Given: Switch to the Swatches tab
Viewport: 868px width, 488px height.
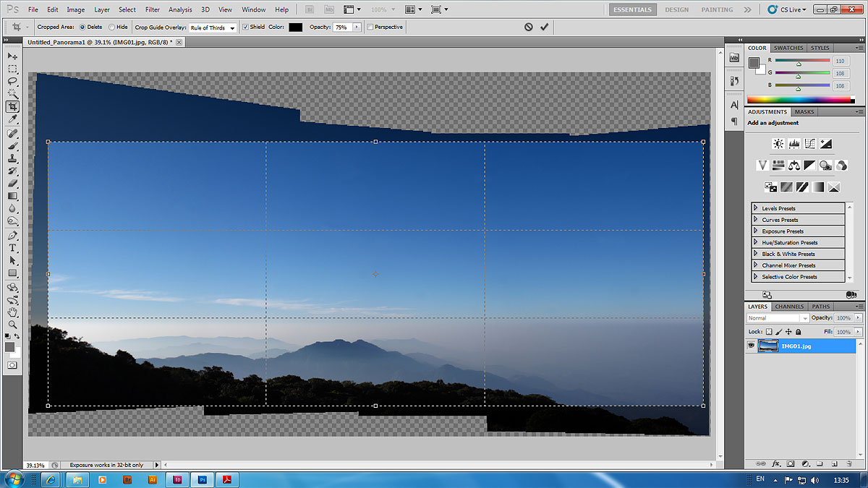Looking at the screenshot, I should point(788,48).
